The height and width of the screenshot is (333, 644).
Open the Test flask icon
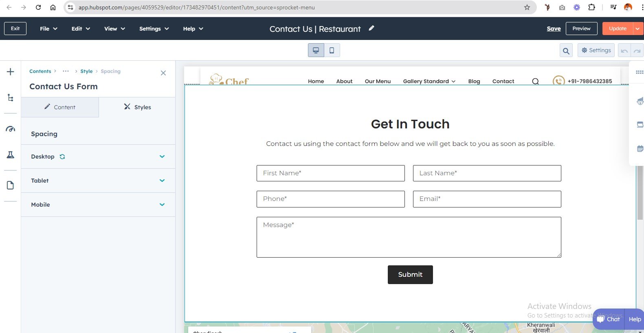[x=11, y=155]
